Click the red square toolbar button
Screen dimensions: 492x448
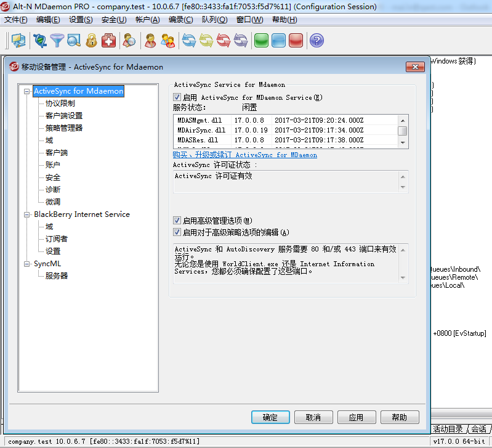click(296, 41)
